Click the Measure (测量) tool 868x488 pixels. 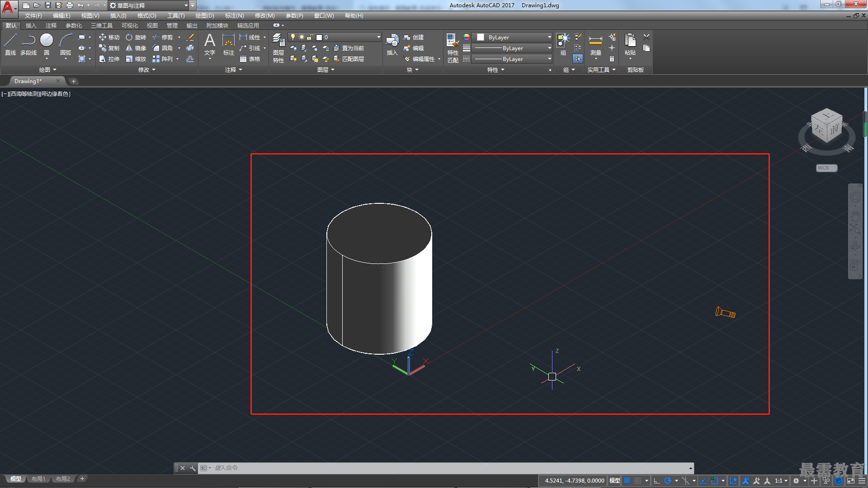point(595,45)
